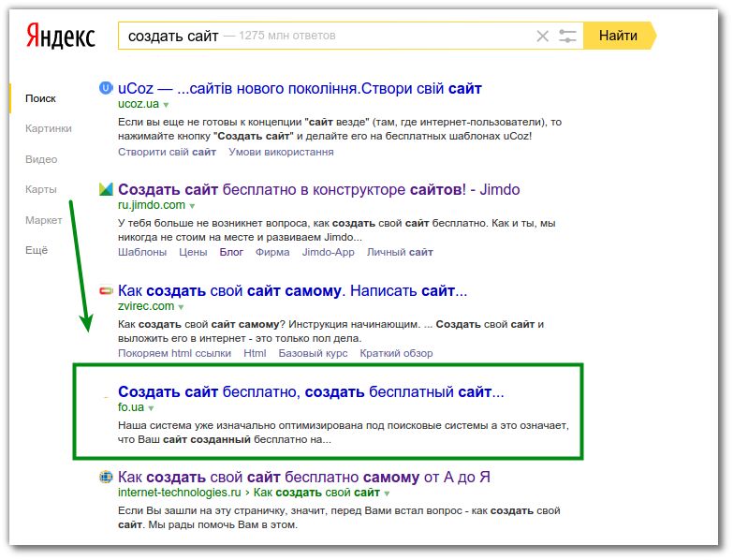The image size is (733, 560).
Task: Open Карты in sidebar
Action: (x=40, y=189)
